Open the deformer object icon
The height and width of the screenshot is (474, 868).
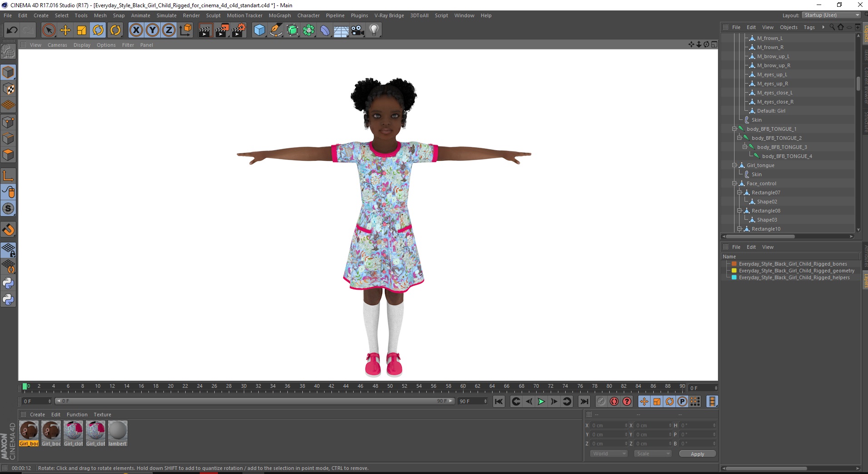325,30
